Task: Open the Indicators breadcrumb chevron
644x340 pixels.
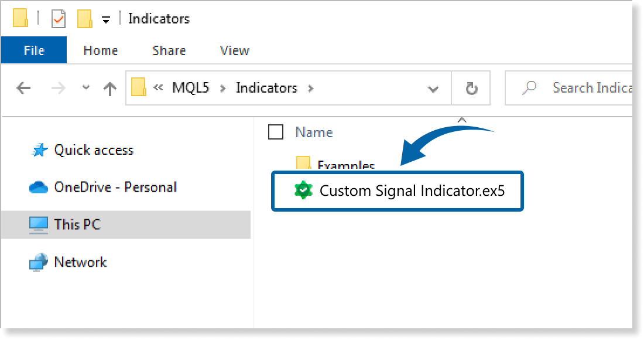Action: coord(309,88)
